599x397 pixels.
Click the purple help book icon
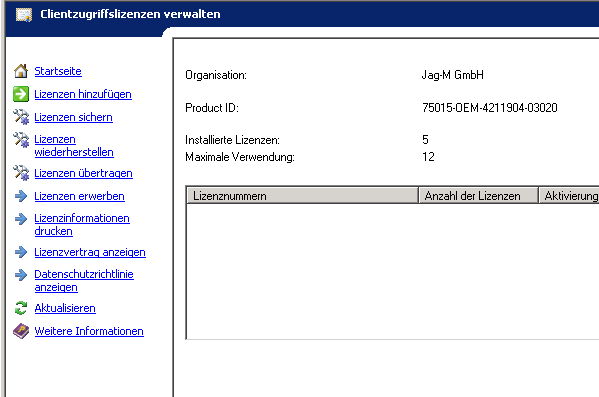click(21, 331)
